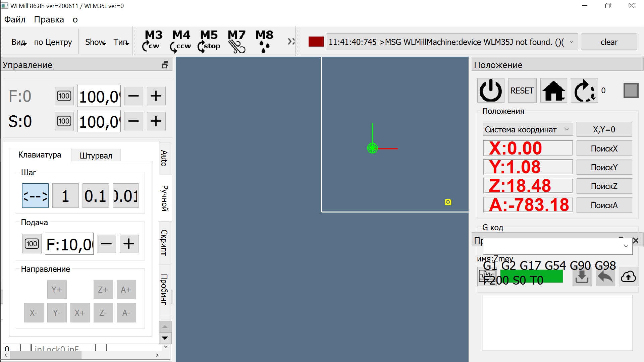Switch to the Штурвал tab
Screen dimensions: 644x362
click(96, 156)
